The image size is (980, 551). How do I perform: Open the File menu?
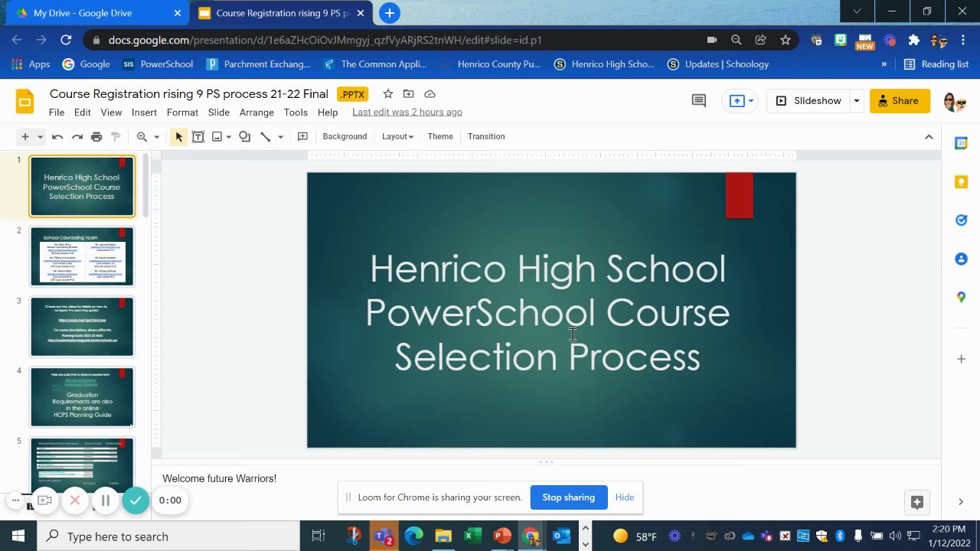click(57, 112)
